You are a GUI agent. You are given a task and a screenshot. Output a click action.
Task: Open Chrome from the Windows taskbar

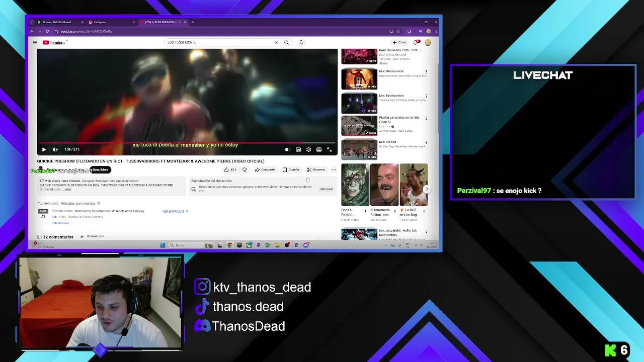pyautogui.click(x=230, y=245)
